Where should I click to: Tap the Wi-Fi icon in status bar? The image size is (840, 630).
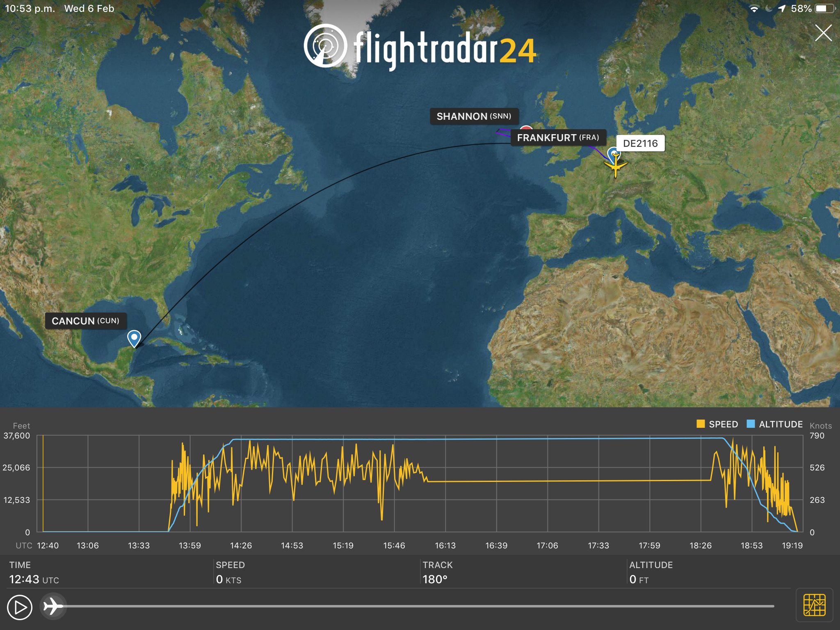click(x=754, y=9)
